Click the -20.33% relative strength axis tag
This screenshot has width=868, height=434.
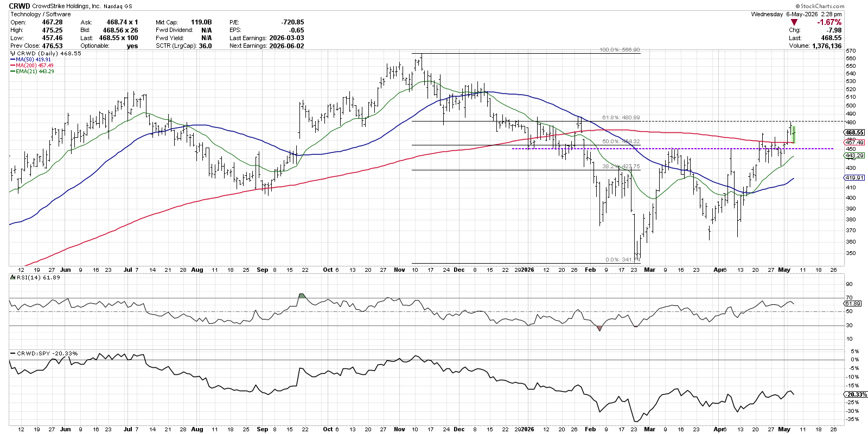pyautogui.click(x=856, y=394)
